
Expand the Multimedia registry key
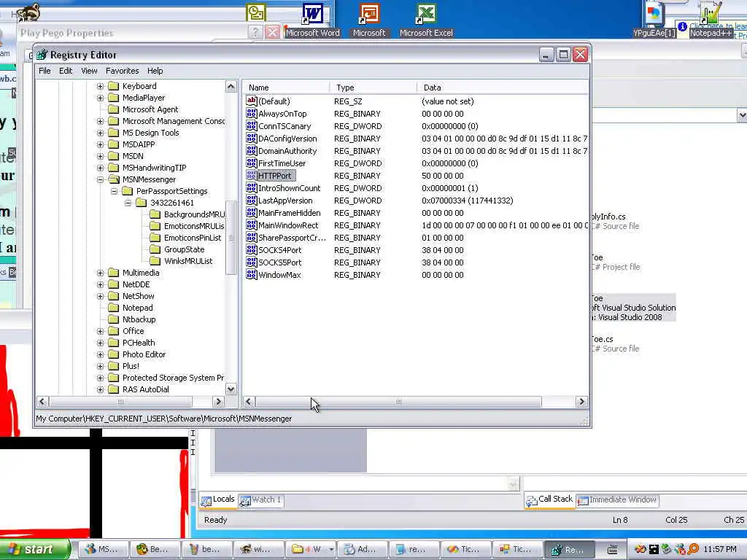pos(100,273)
